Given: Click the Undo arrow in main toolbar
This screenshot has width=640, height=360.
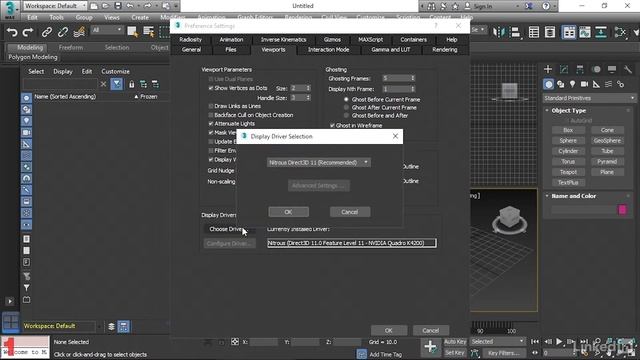Looking at the screenshot, I should (x=12, y=32).
